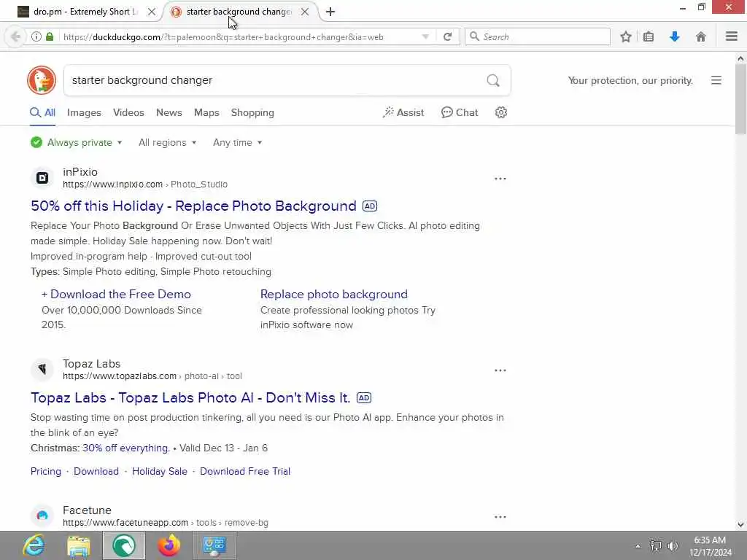Switch to Shopping results
Viewport: 747px width, 560px height.
click(x=252, y=112)
